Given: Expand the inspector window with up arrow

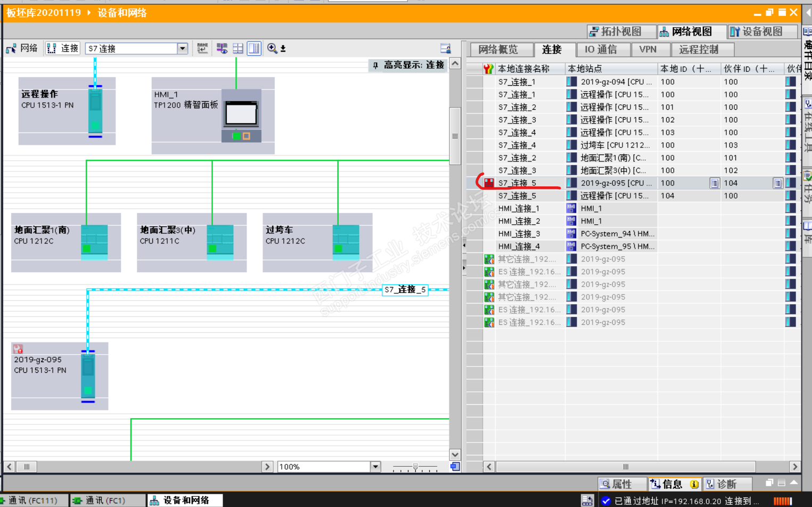Looking at the screenshot, I should coord(794,483).
